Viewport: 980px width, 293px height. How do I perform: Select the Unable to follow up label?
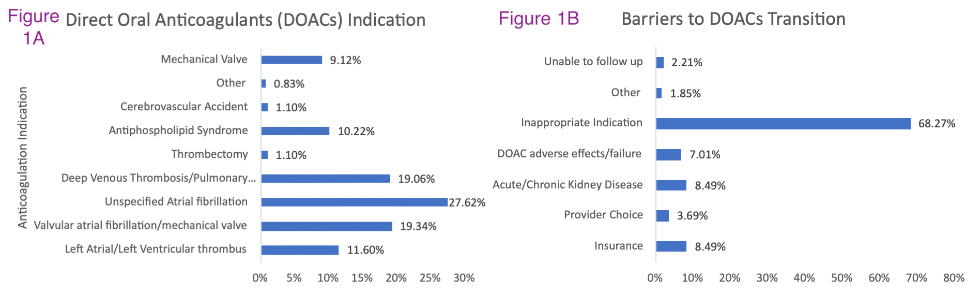point(593,62)
